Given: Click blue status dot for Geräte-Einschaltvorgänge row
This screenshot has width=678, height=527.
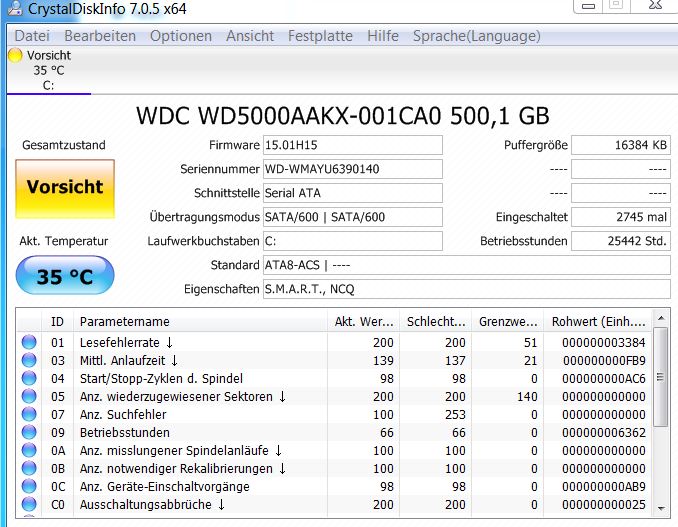Looking at the screenshot, I should click(x=29, y=486).
